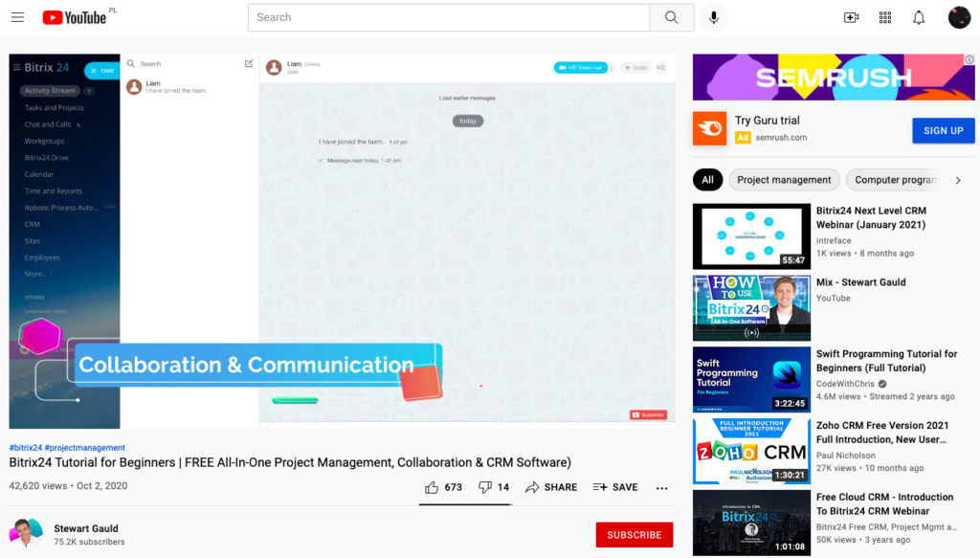This screenshot has width=980, height=558.
Task: Open the YouTube apps grid icon
Action: coord(884,17)
